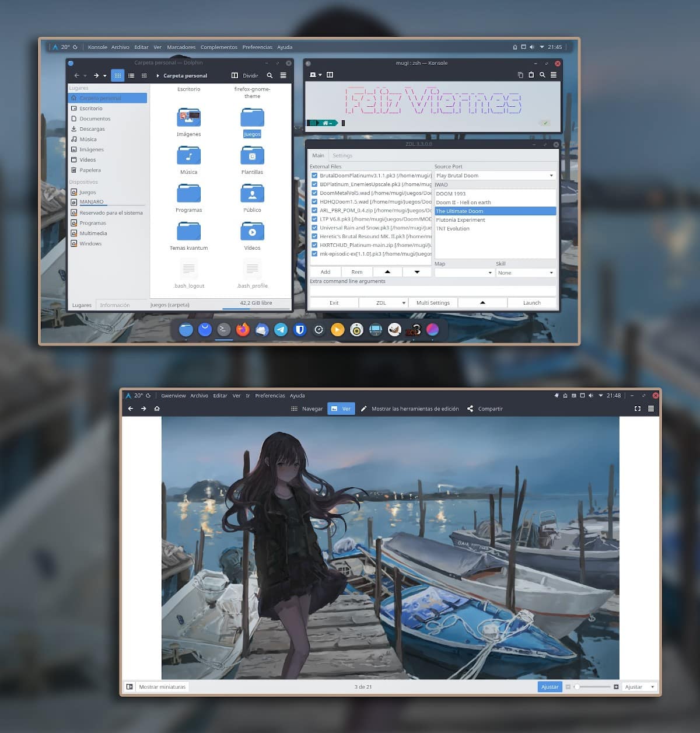Screen dimensions: 700x733
Task: Open the ZDL button dropdown menu
Action: click(x=403, y=303)
